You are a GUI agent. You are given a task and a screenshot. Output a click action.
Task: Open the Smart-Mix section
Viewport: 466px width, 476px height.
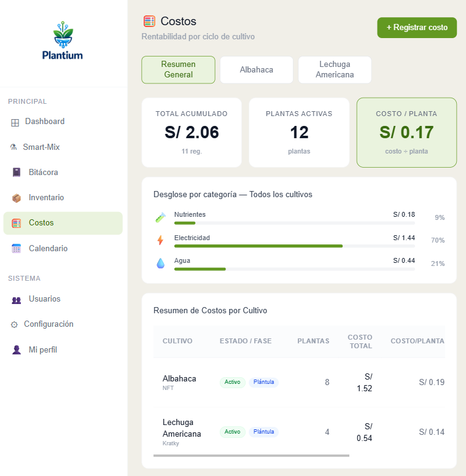63,147
